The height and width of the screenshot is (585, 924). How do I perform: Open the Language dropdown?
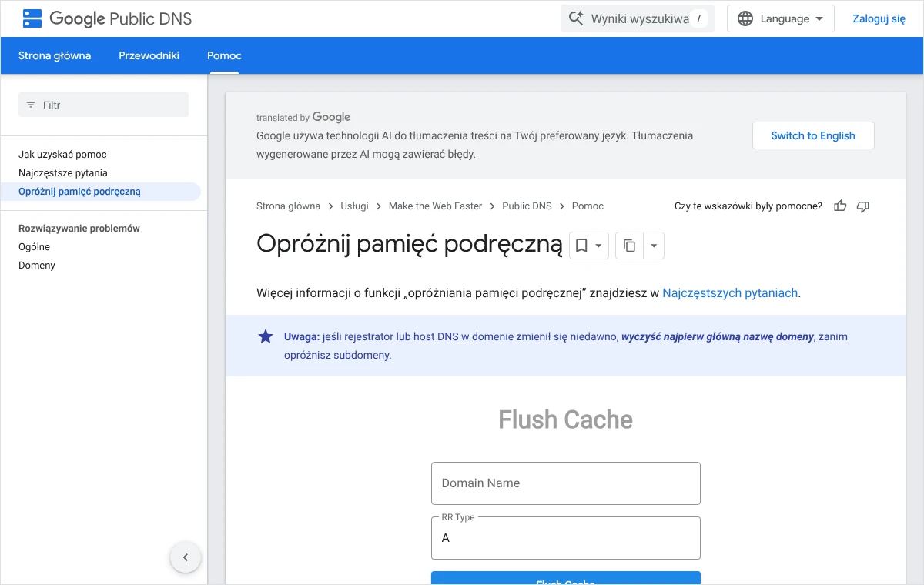point(781,18)
